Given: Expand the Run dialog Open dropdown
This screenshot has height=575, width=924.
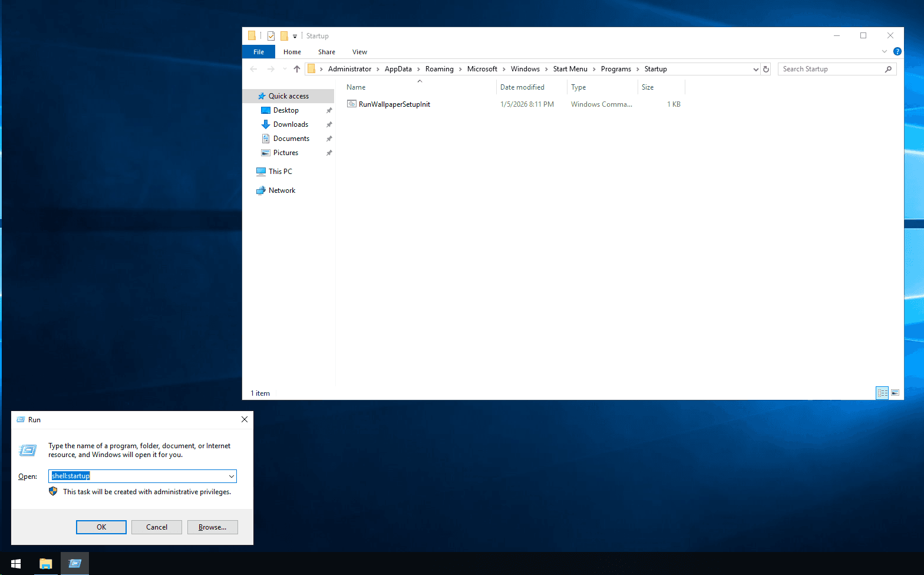Looking at the screenshot, I should click(231, 476).
